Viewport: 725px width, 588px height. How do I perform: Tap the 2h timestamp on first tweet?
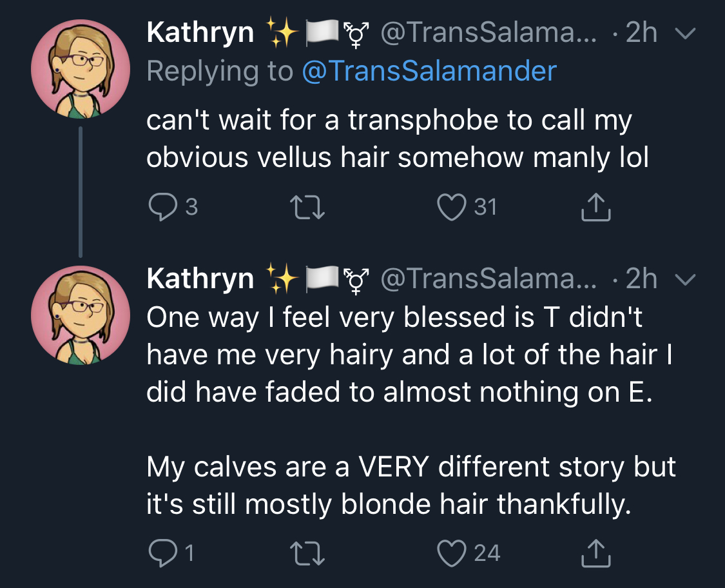(641, 32)
